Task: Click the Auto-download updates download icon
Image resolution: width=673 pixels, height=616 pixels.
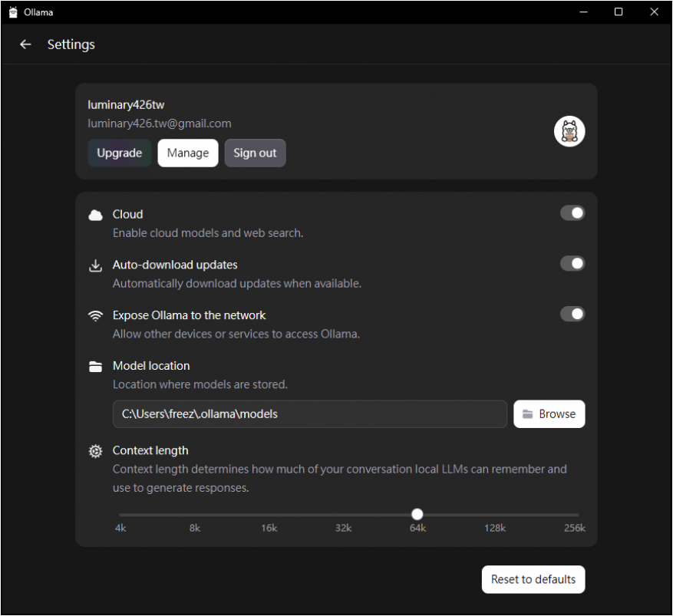Action: [x=95, y=265]
